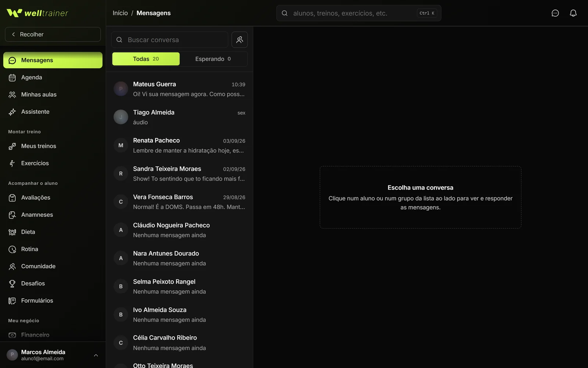Go to Minhas aulas

tap(53, 95)
